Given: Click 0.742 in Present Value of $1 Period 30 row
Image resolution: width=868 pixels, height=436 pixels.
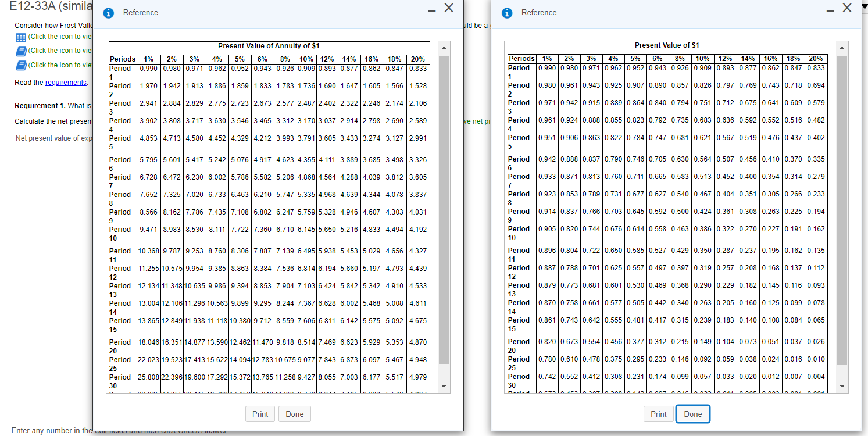Looking at the screenshot, I should coord(547,377).
